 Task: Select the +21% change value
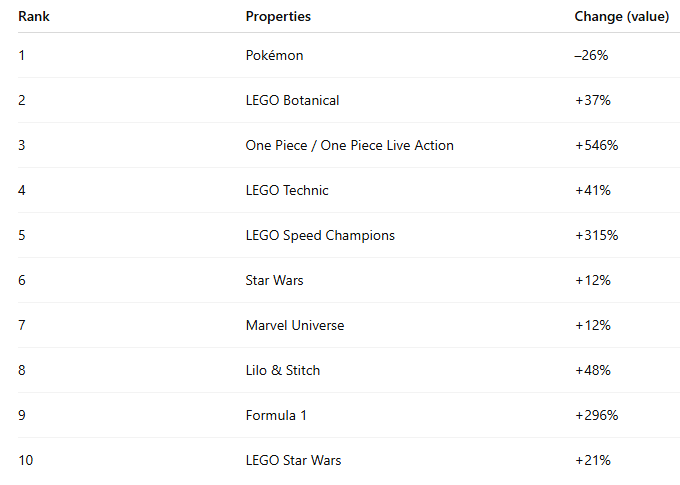(592, 460)
